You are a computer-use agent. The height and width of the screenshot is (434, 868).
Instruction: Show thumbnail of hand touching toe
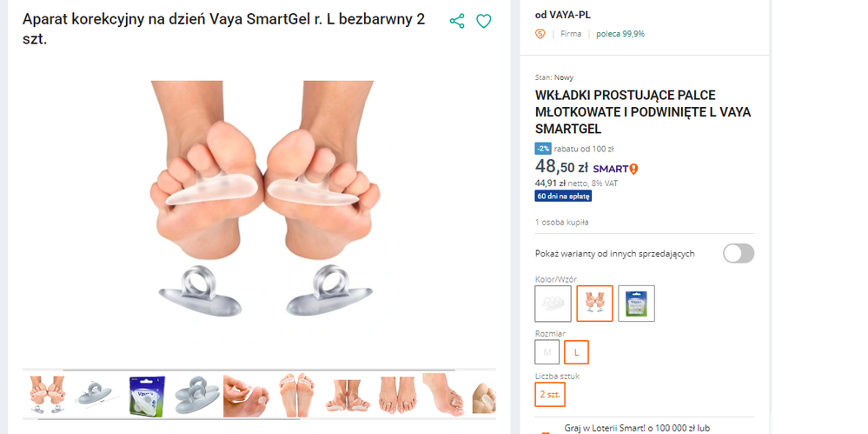coord(248,394)
